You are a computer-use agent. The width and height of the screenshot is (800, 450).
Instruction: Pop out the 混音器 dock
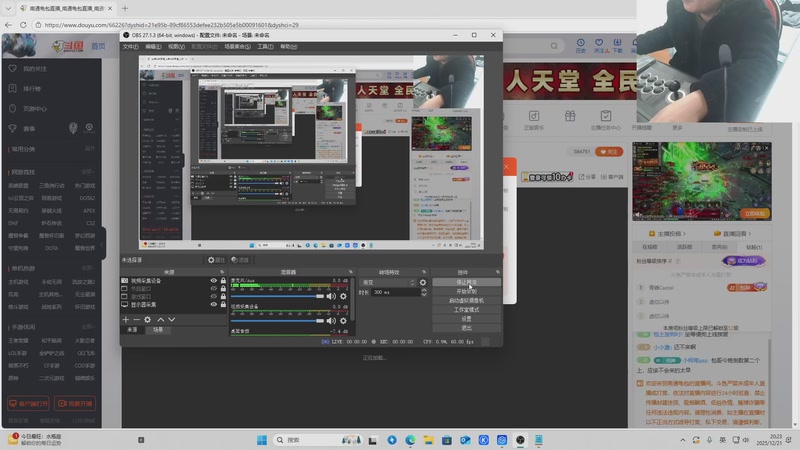coord(351,272)
